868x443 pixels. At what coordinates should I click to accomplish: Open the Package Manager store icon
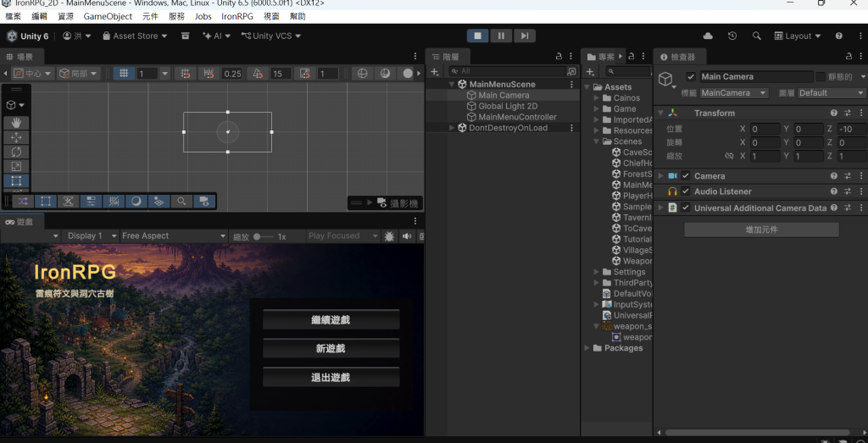point(186,36)
